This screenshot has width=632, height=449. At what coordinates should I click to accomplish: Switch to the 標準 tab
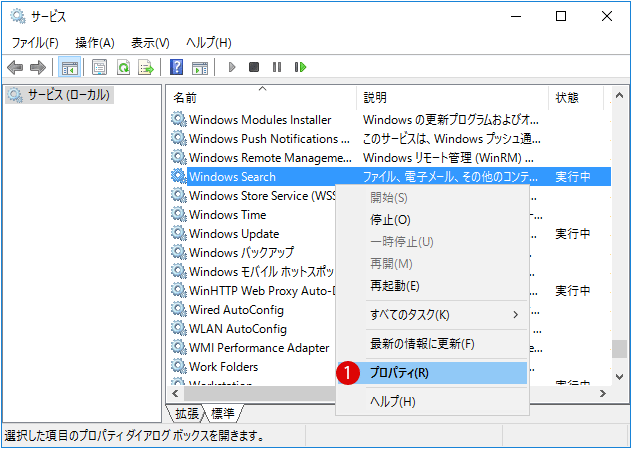coord(223,414)
